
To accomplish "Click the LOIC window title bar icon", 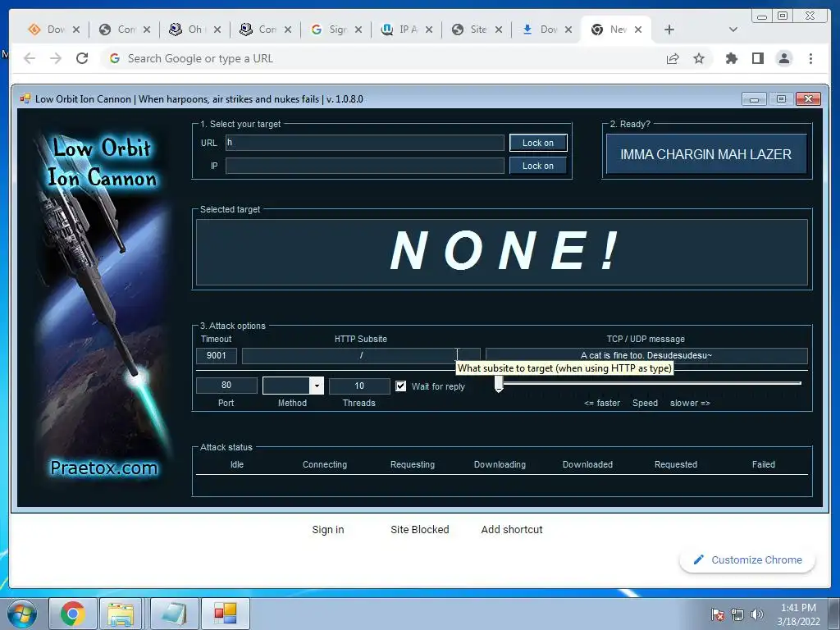I will 25,98.
